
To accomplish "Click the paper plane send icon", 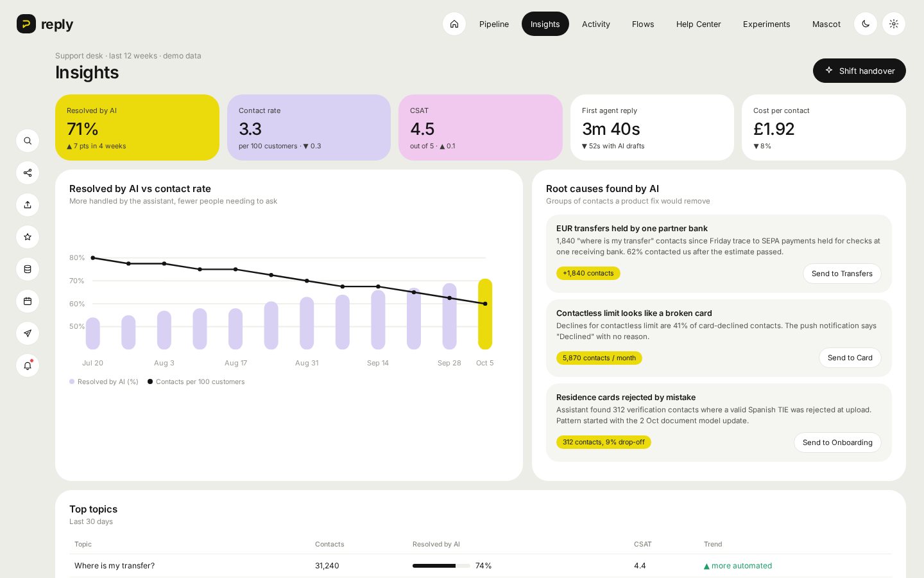I will (x=28, y=333).
